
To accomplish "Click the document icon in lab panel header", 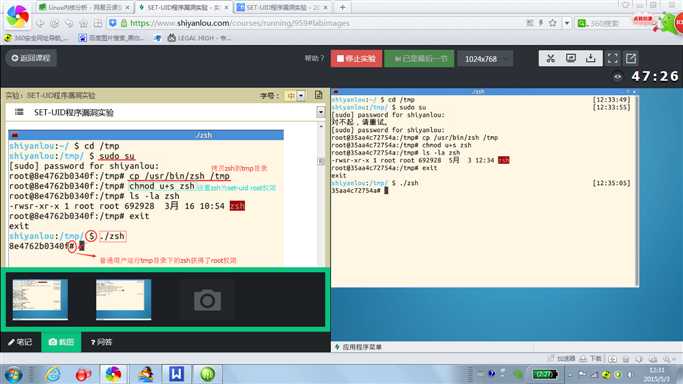I will point(318,95).
